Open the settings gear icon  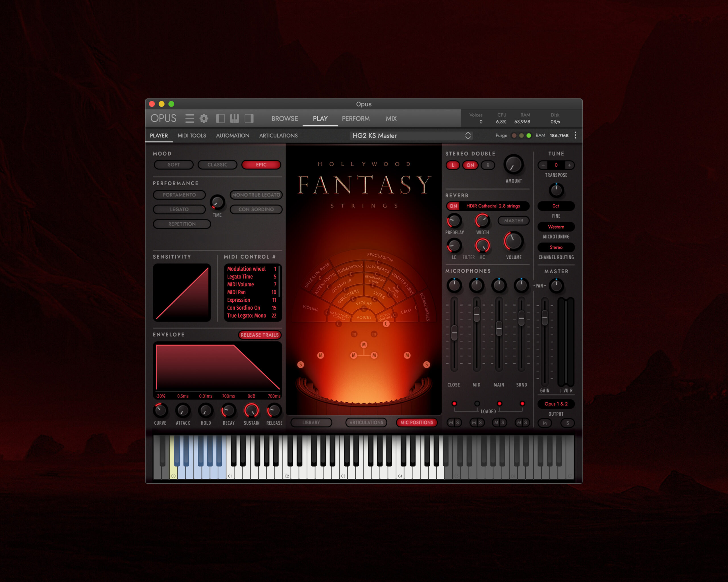(204, 119)
